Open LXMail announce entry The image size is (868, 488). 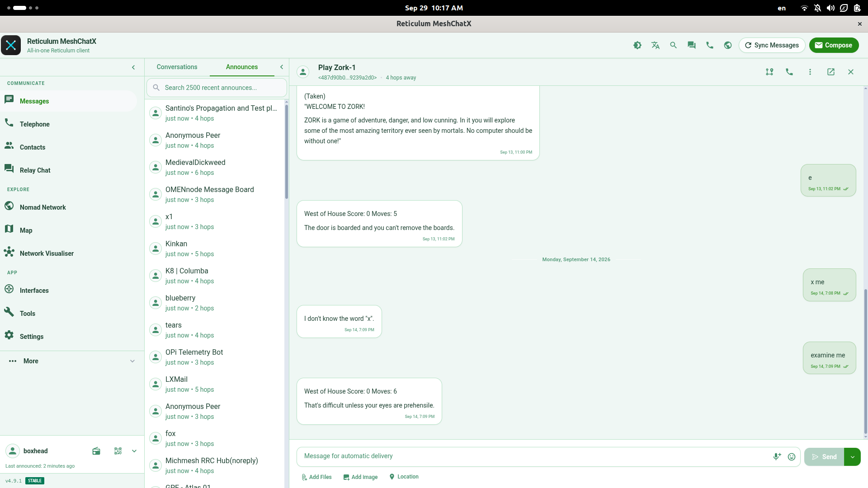point(215,384)
